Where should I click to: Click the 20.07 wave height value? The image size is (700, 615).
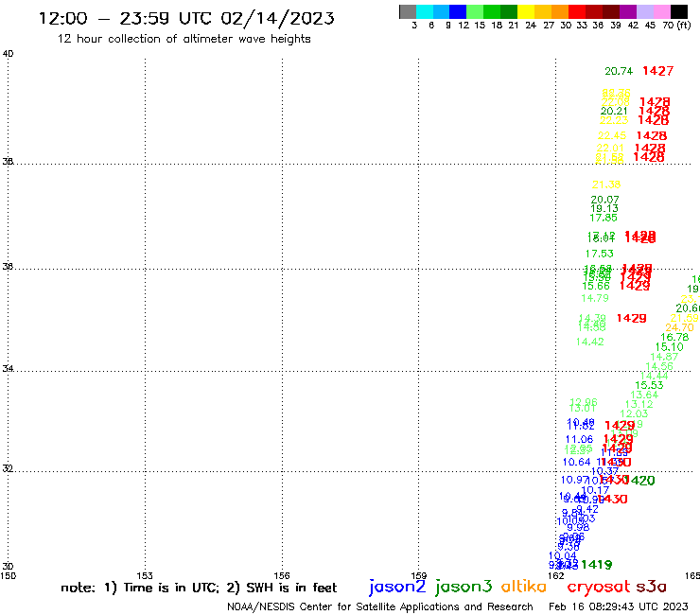pyautogui.click(x=604, y=200)
